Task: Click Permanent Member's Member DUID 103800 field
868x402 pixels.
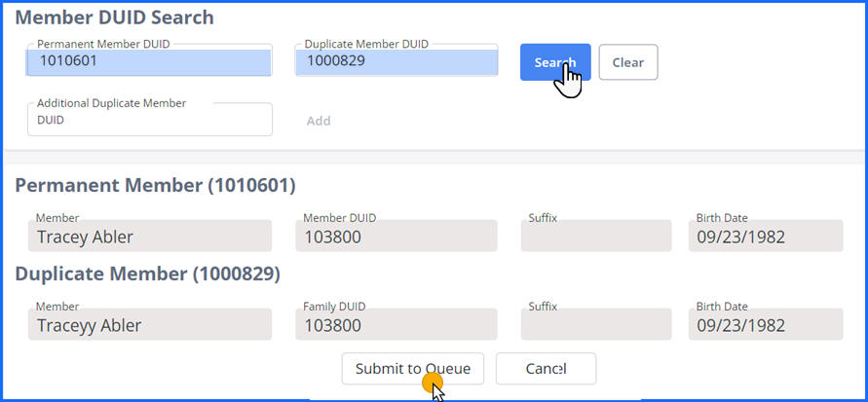Action: point(396,237)
